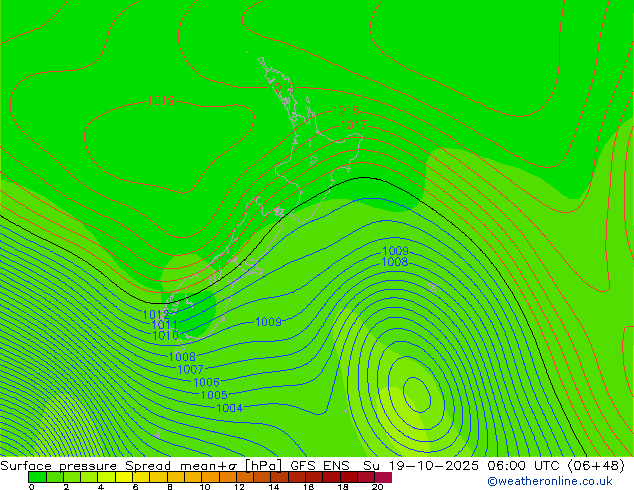The height and width of the screenshot is (490, 634).
Task: Click the crimson legend swatch past value 20
Action: [383, 477]
